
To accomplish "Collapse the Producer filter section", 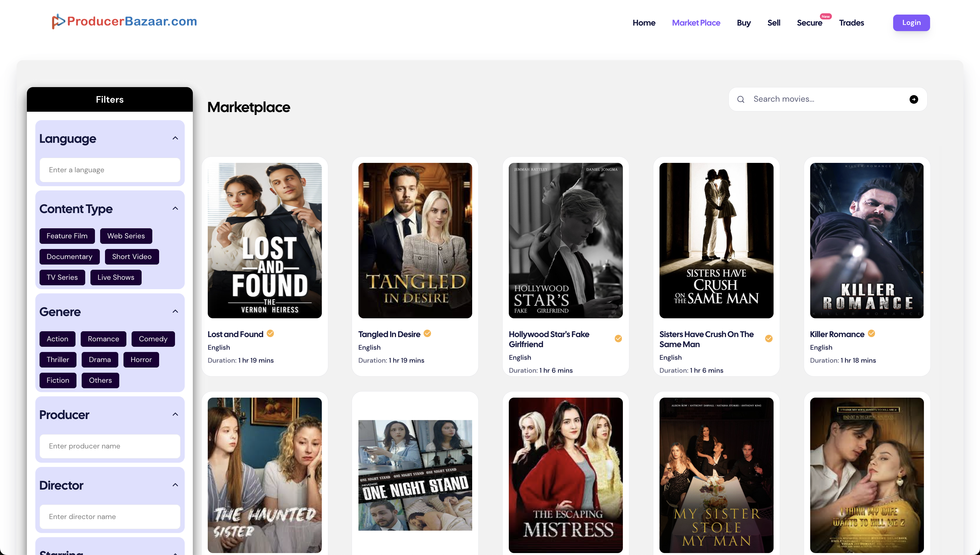I will pyautogui.click(x=175, y=414).
